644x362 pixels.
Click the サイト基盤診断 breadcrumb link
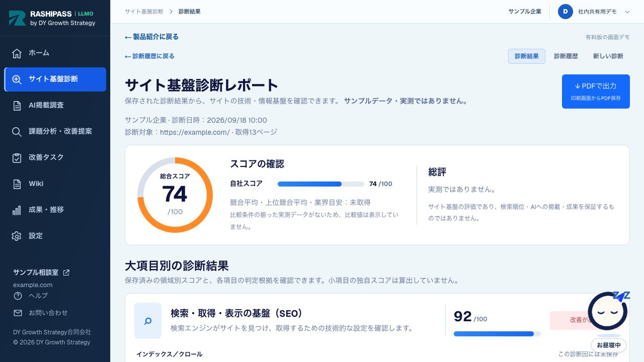click(x=144, y=12)
